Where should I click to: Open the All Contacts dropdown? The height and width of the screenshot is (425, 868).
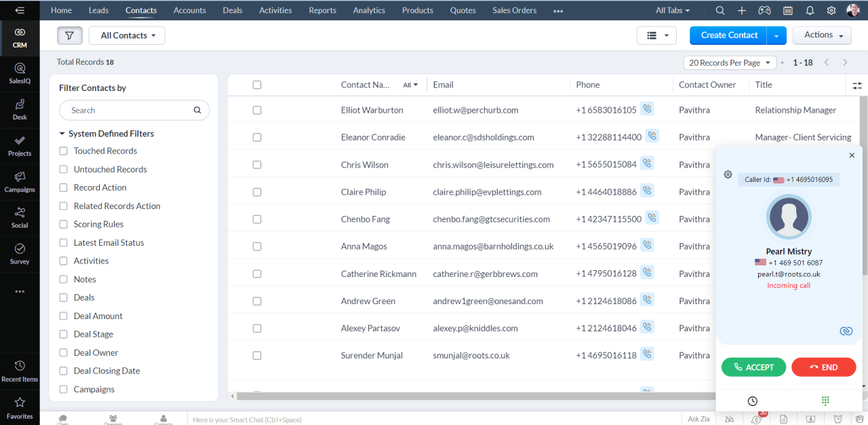126,35
